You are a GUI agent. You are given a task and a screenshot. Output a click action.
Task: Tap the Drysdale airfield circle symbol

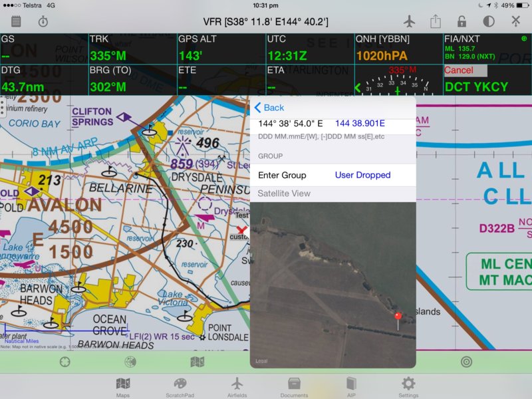point(205,204)
